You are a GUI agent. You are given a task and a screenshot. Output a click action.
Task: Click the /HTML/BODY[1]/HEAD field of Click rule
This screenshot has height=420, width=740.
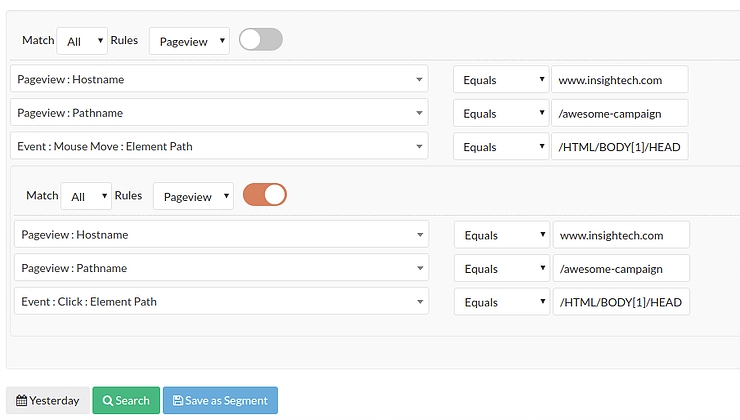(x=621, y=302)
